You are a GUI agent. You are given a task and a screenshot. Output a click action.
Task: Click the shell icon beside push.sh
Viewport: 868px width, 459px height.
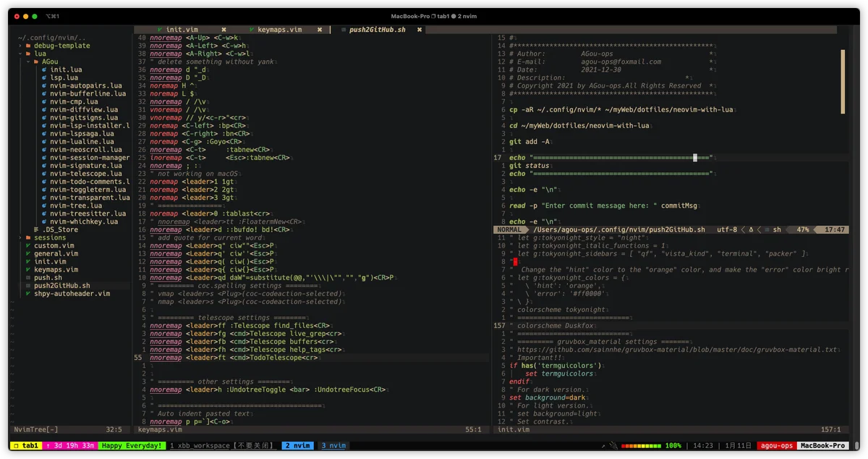point(28,277)
